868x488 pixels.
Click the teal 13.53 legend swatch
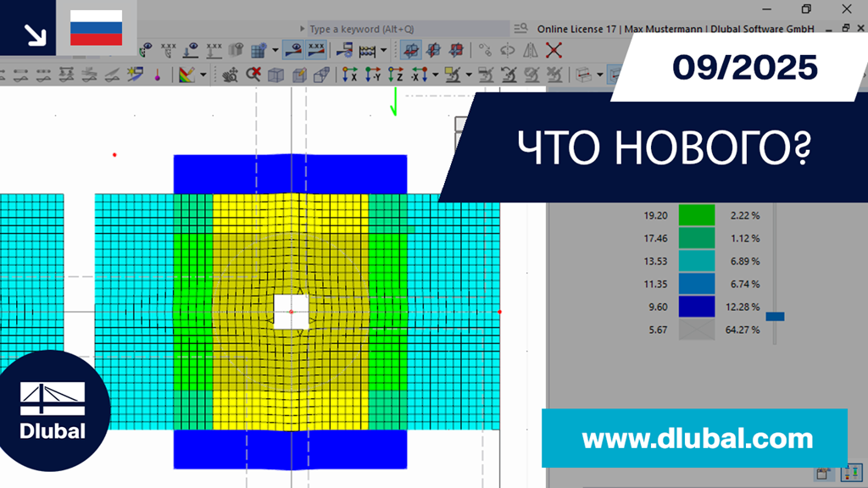point(697,261)
